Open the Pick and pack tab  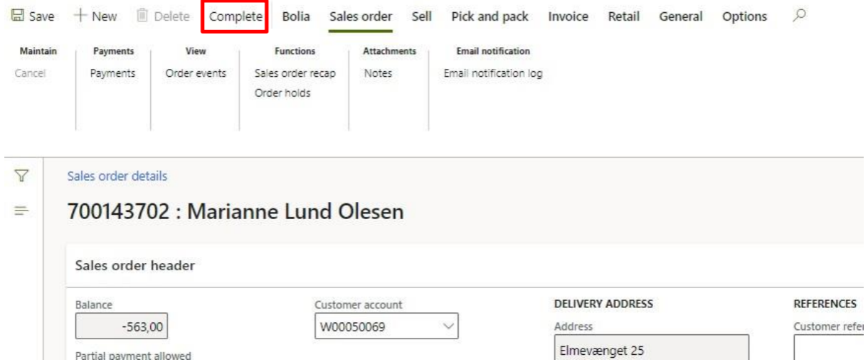click(489, 16)
